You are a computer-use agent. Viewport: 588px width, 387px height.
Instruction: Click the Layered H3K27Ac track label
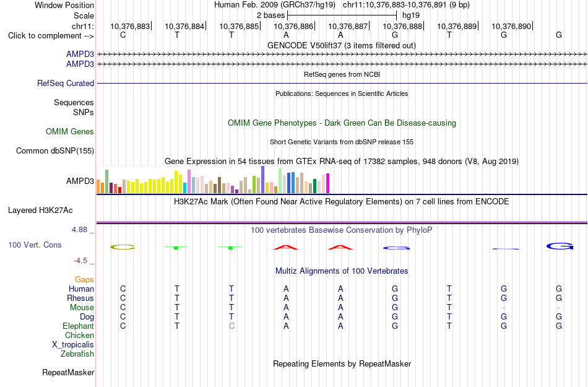(40, 211)
